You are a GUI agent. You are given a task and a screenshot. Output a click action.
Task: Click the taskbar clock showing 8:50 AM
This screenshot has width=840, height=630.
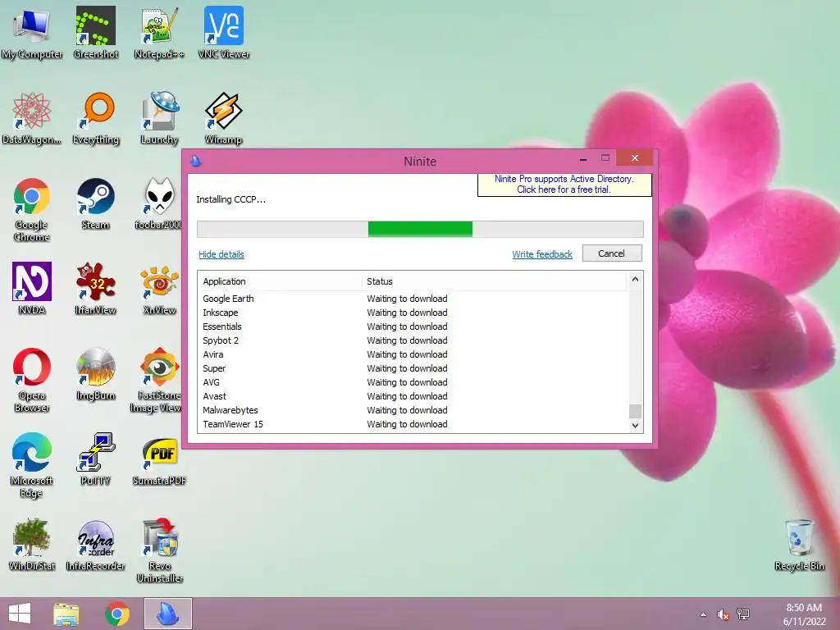tap(804, 614)
